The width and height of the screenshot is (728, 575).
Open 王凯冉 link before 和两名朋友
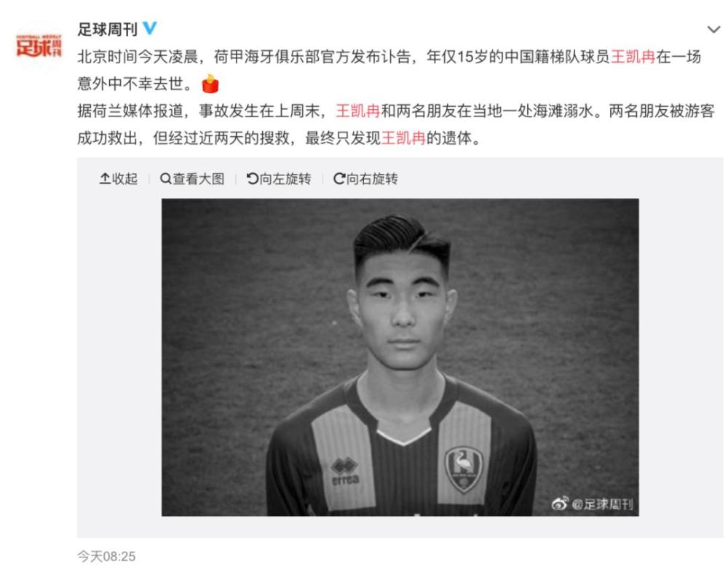(358, 111)
